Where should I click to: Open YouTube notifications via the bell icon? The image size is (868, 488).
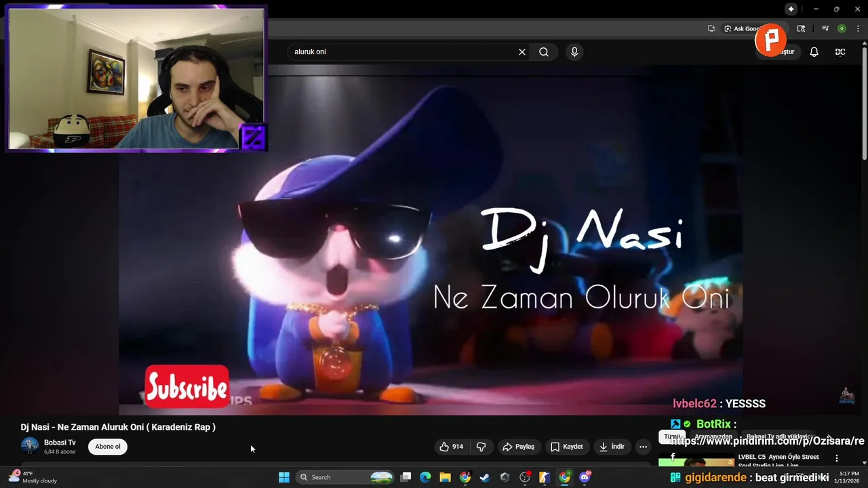pyautogui.click(x=814, y=52)
